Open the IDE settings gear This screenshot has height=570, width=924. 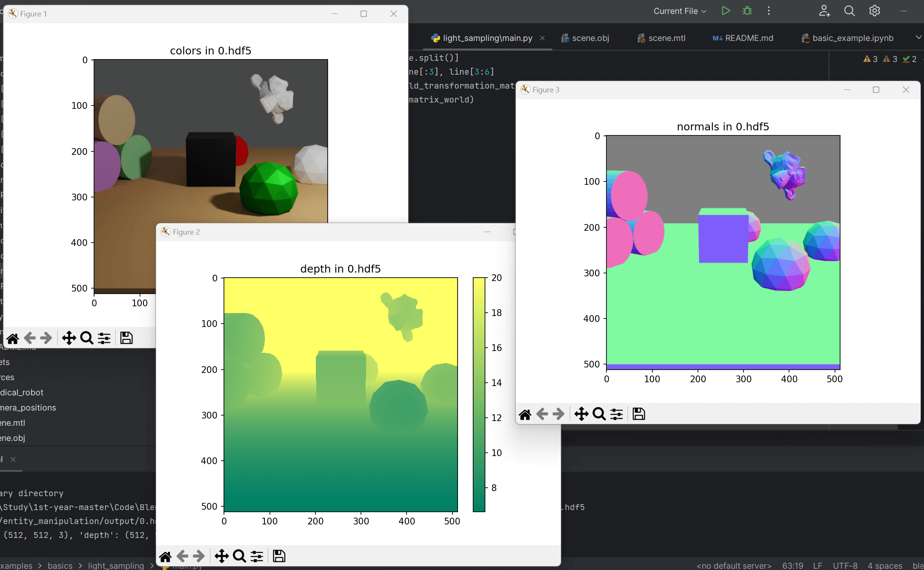874,11
